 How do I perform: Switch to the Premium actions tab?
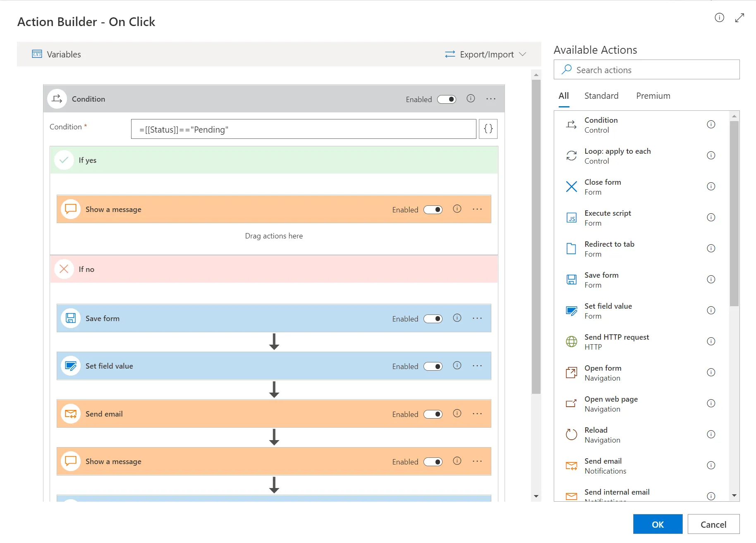[653, 96]
